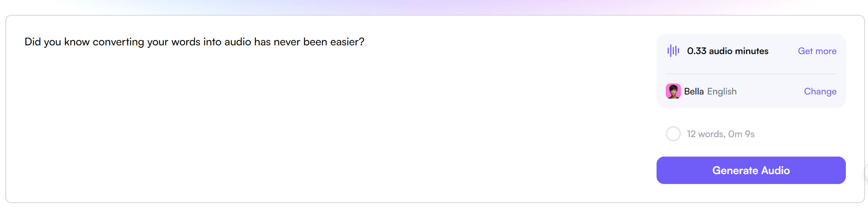This screenshot has width=868, height=216.
Task: Click the "English" language label
Action: pyautogui.click(x=722, y=91)
